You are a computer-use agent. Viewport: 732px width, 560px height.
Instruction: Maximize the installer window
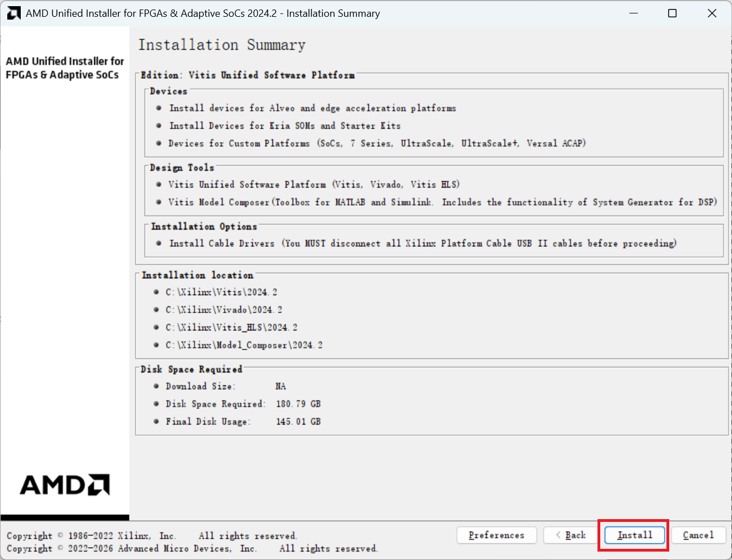coord(673,13)
